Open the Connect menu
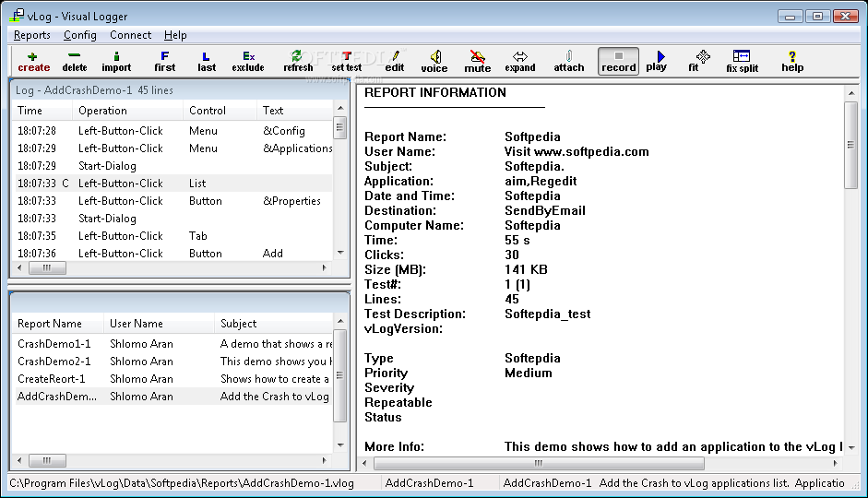The height and width of the screenshot is (498, 868). 130,35
